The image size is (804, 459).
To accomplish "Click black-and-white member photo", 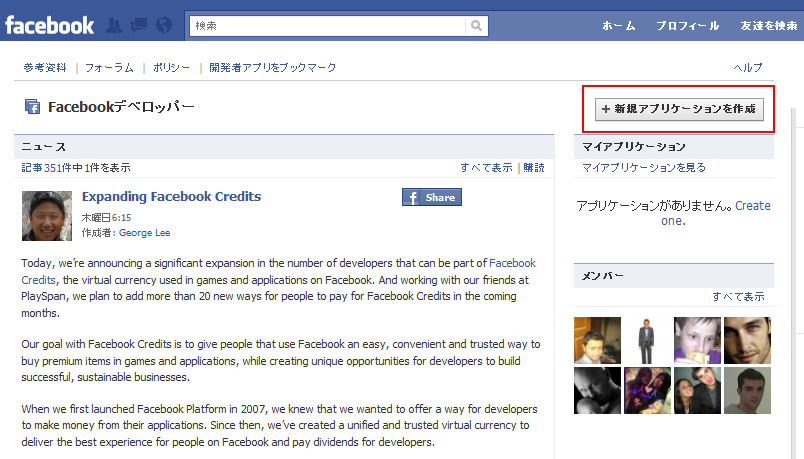I will coord(597,390).
